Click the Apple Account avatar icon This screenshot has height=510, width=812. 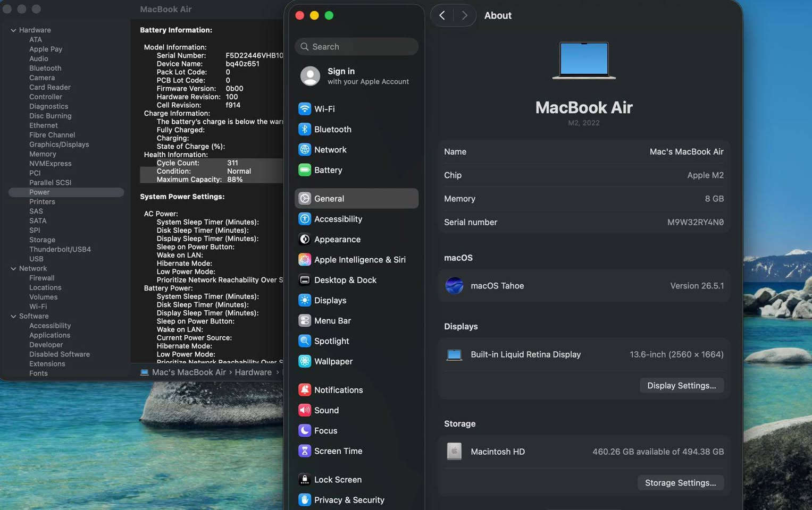click(310, 76)
